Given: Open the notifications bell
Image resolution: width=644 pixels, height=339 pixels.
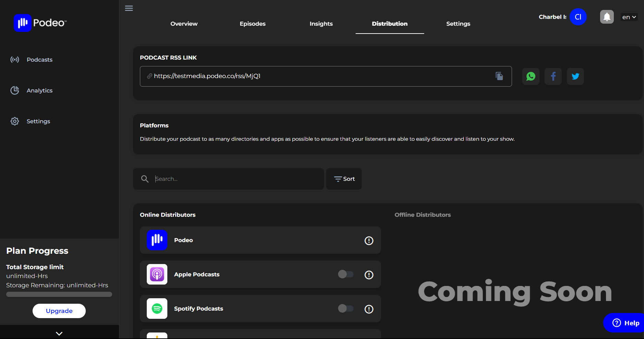Looking at the screenshot, I should [607, 17].
